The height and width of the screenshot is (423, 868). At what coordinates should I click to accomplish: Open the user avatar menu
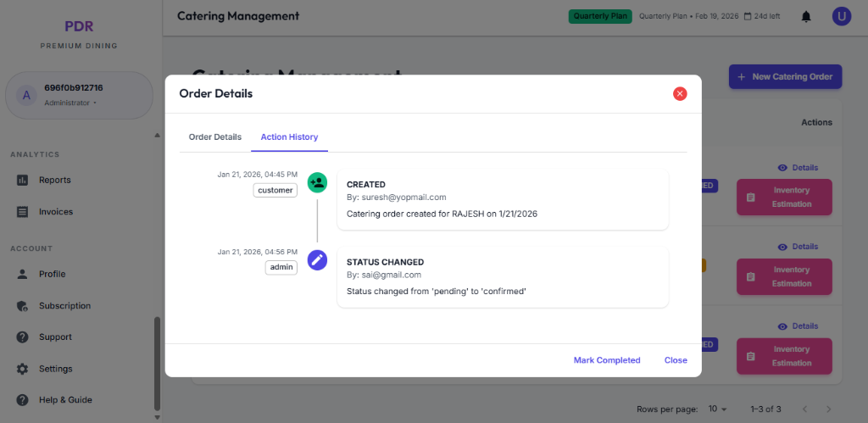pos(841,16)
